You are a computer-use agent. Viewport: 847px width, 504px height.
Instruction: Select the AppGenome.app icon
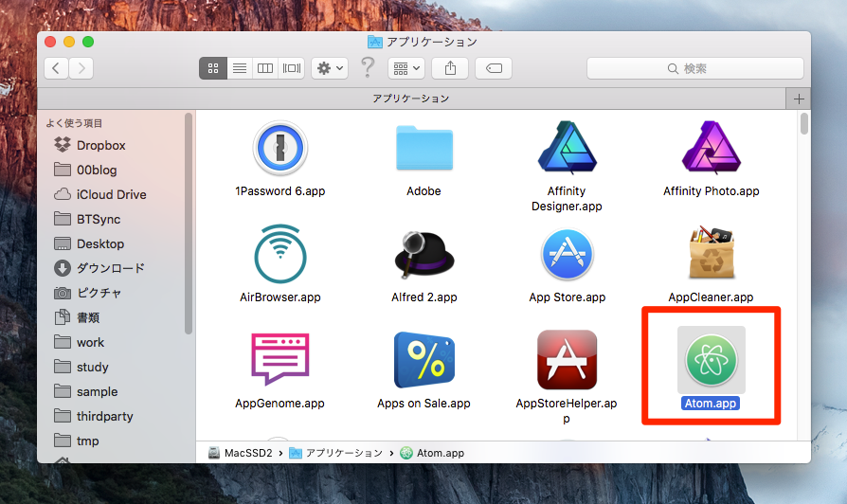point(279,359)
